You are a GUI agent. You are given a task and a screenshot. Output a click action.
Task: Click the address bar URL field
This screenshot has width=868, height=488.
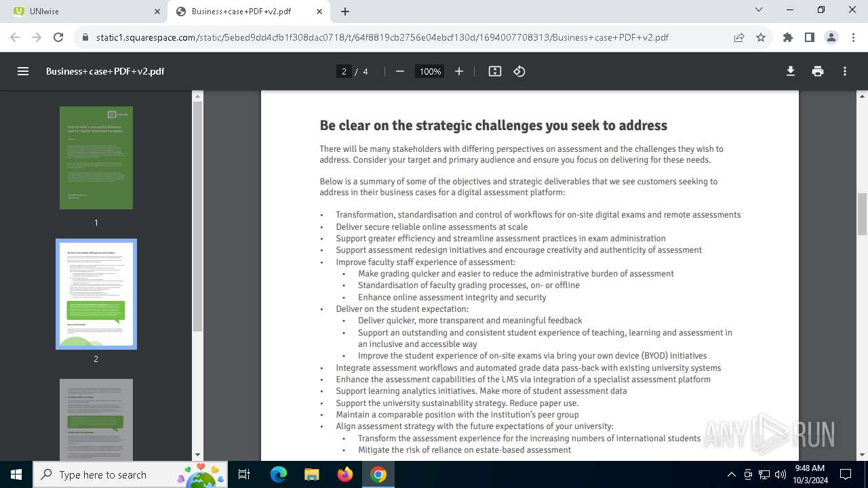(407, 37)
